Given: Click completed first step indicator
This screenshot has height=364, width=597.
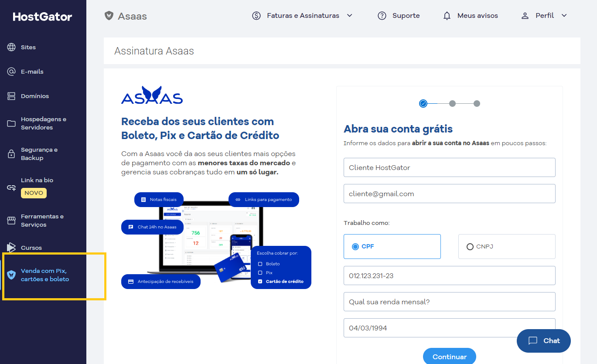Looking at the screenshot, I should click(x=423, y=103).
